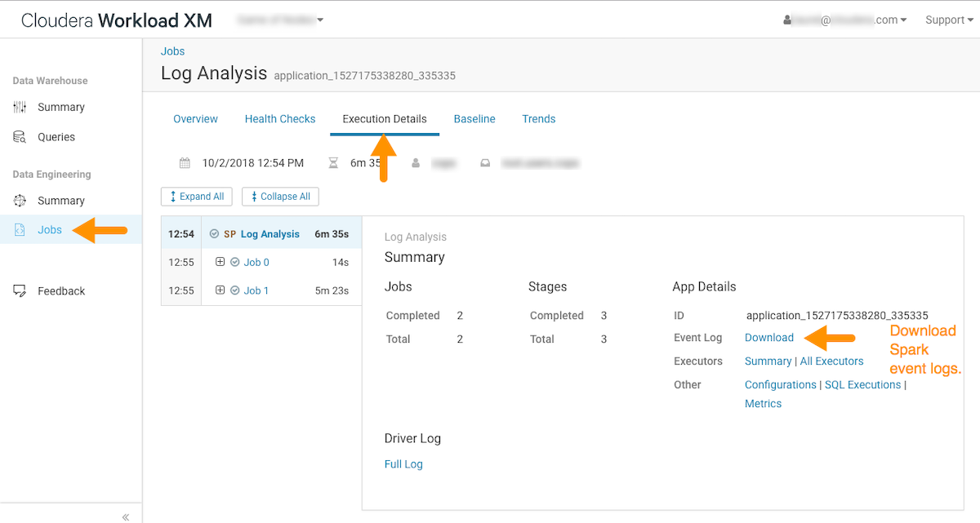Click the Queries icon in sidebar
This screenshot has height=523, width=980.
(x=20, y=137)
